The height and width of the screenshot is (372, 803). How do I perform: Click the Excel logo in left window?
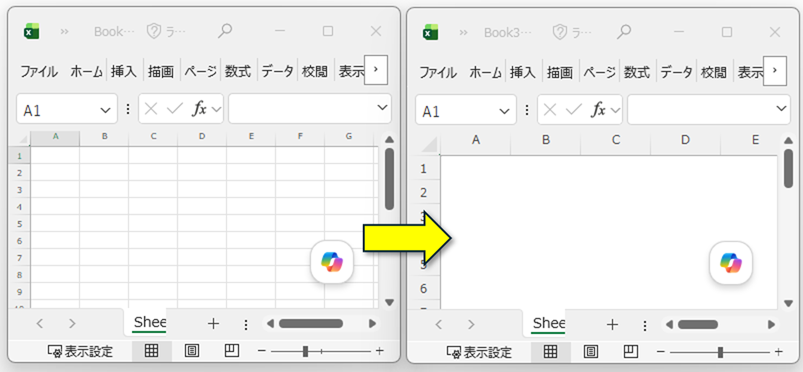pos(32,32)
